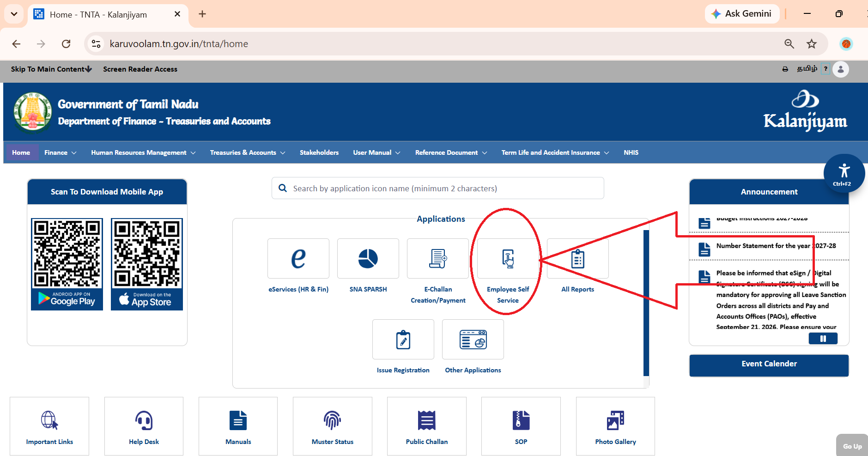Open the Issue Registration icon
Image resolution: width=868 pixels, height=456 pixels.
(403, 340)
